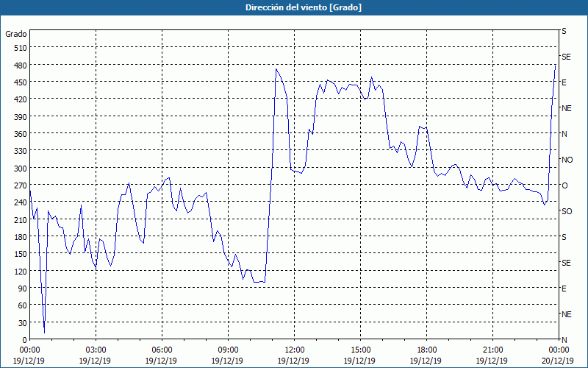Select the 240 value on the degree axis

point(21,203)
